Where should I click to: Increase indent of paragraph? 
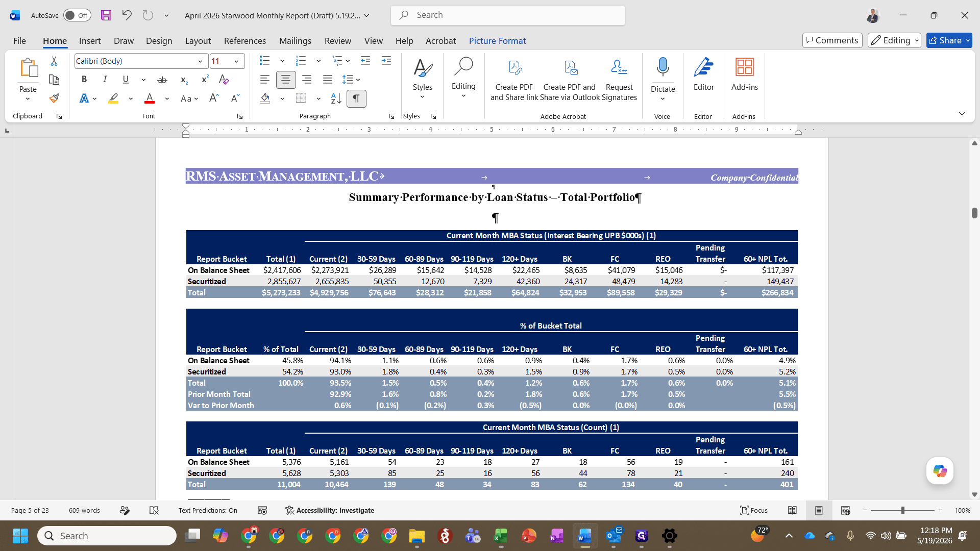(x=386, y=61)
